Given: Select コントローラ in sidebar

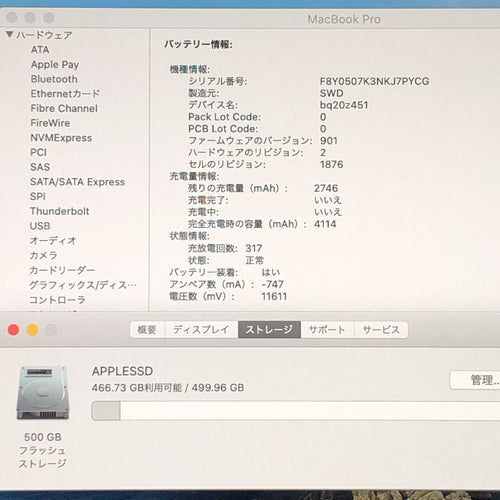Looking at the screenshot, I should [x=57, y=300].
